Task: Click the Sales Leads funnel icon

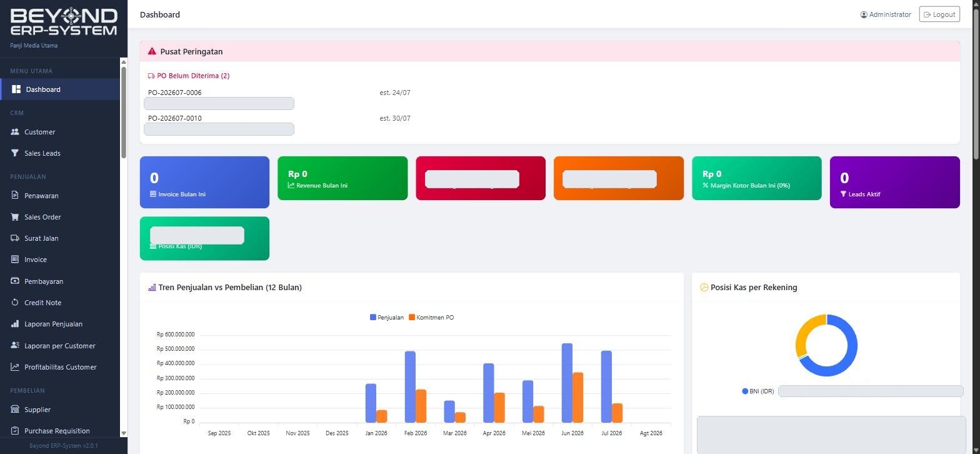Action: (15, 153)
